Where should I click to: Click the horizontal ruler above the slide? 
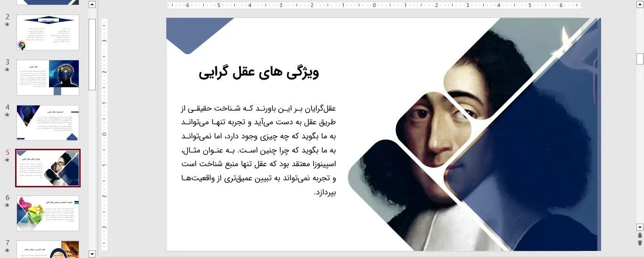[x=374, y=6]
